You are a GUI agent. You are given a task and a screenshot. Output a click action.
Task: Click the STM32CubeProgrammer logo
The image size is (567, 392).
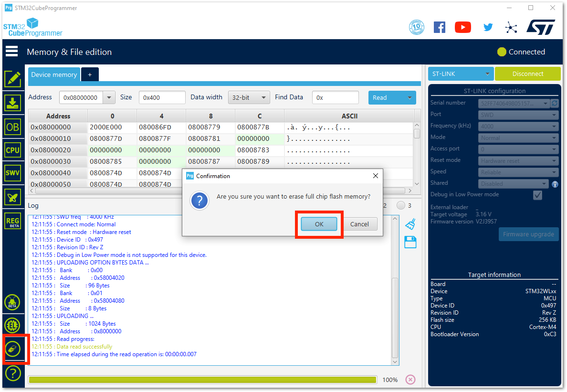(x=32, y=28)
